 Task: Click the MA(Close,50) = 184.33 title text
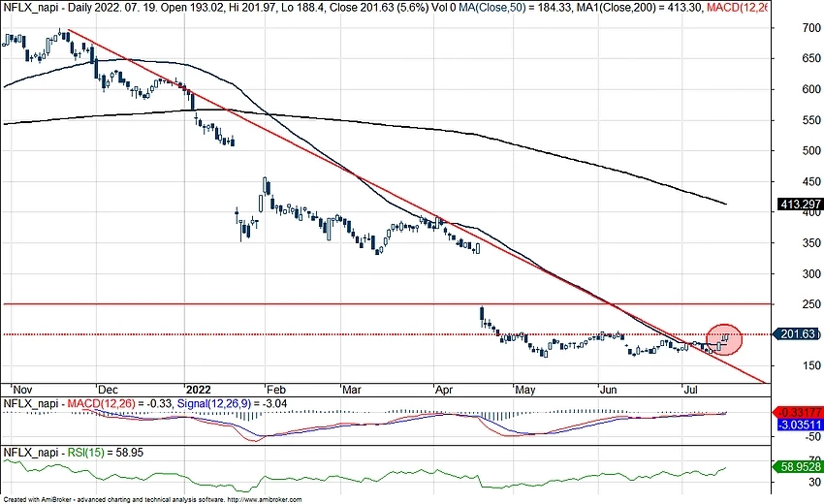[515, 8]
